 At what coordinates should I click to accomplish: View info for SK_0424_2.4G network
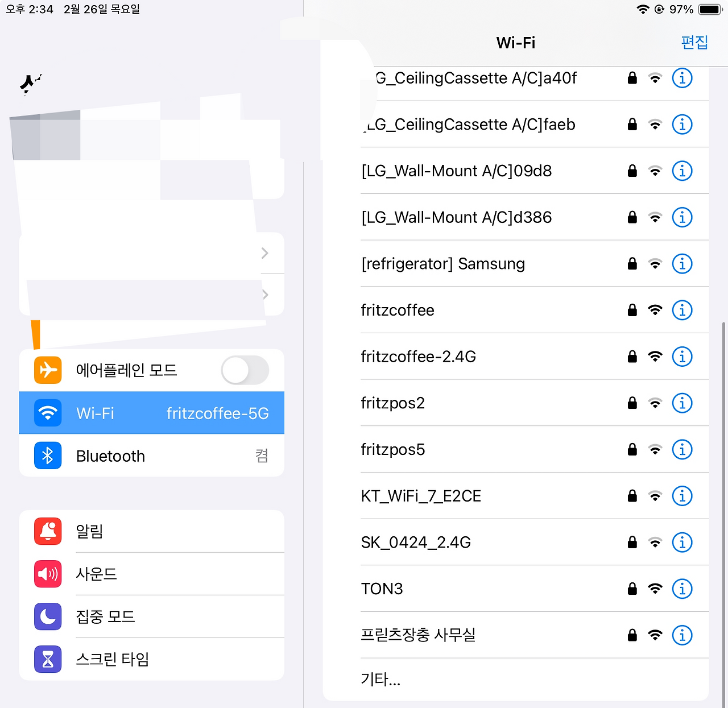[682, 543]
